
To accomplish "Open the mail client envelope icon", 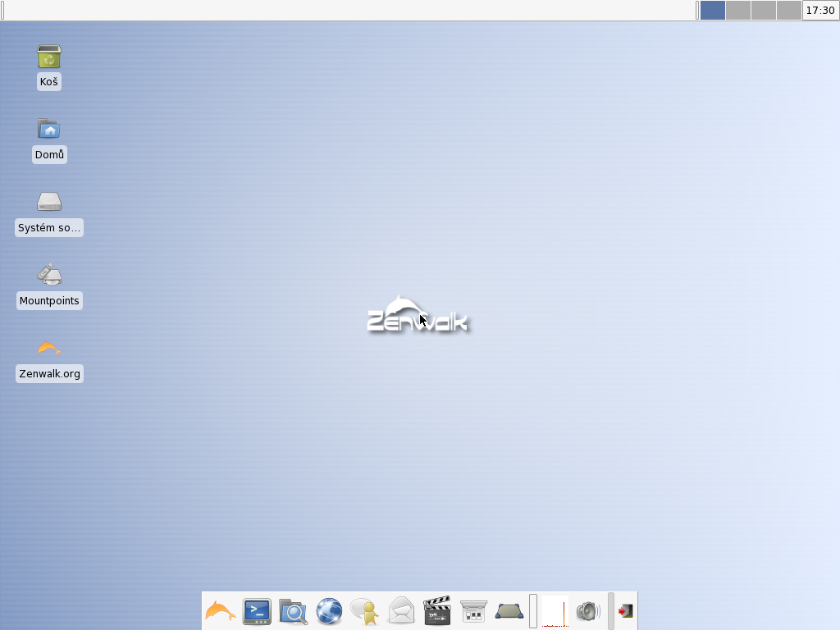I will click(401, 610).
